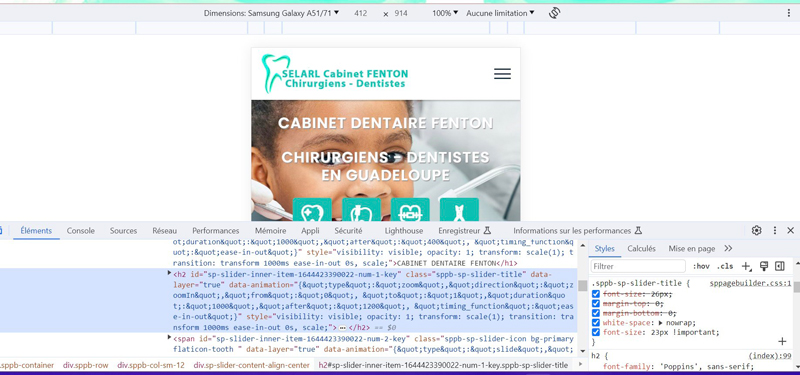
Task: Open the Aucune limitation throttling dropdown
Action: click(x=500, y=13)
